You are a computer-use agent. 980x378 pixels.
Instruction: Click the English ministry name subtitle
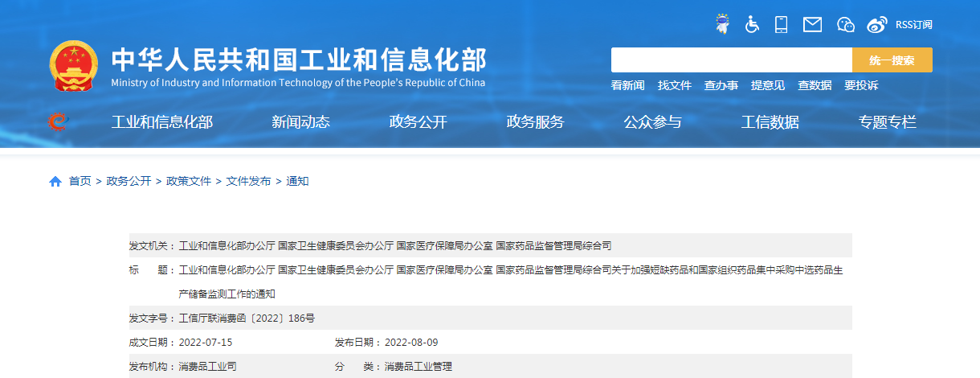click(x=298, y=83)
